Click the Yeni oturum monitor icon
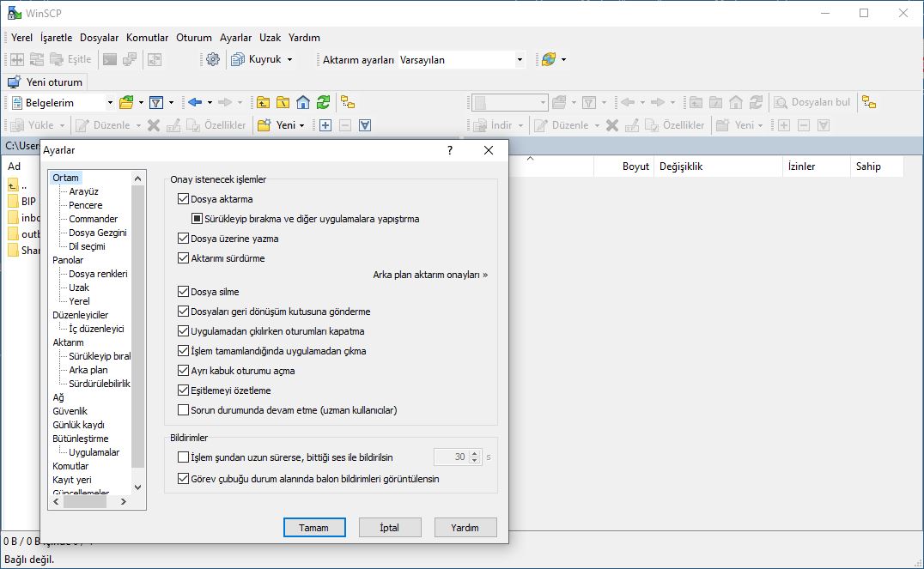The image size is (924, 569). click(14, 82)
